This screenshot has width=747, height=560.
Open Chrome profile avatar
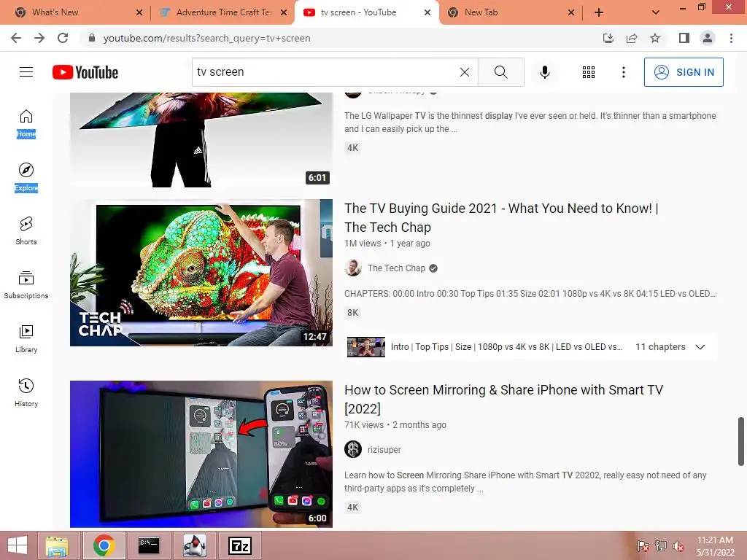pyautogui.click(x=708, y=38)
